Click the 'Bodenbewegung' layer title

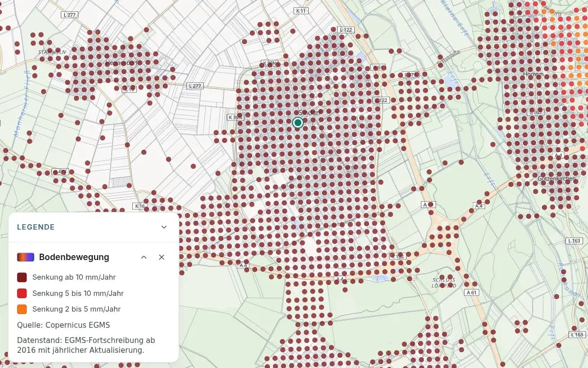coord(74,257)
